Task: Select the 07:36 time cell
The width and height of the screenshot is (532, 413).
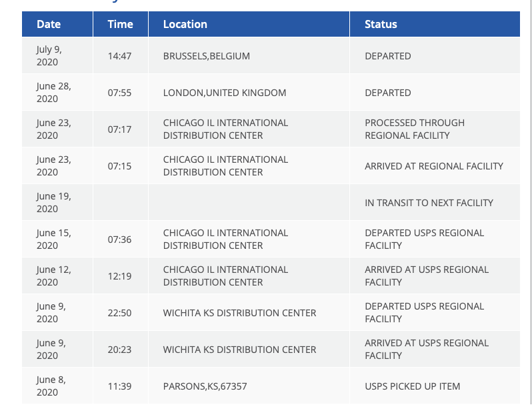Action: (x=119, y=240)
